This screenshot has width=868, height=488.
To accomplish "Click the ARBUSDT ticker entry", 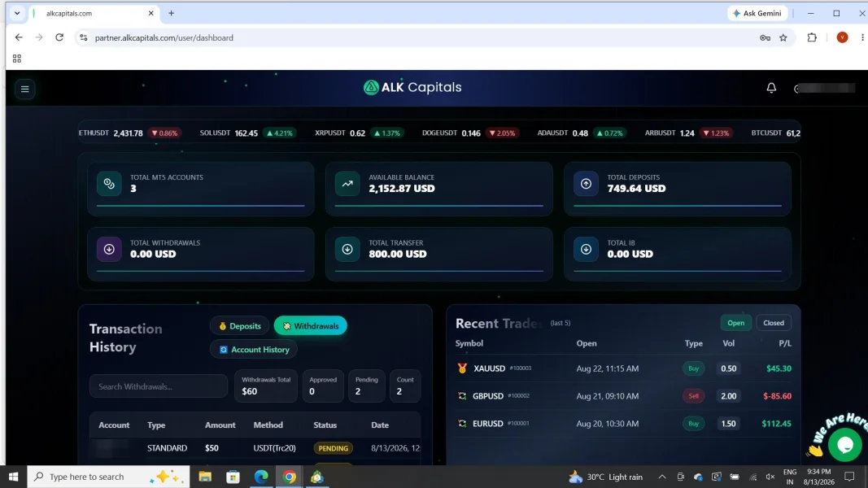I will (x=689, y=133).
